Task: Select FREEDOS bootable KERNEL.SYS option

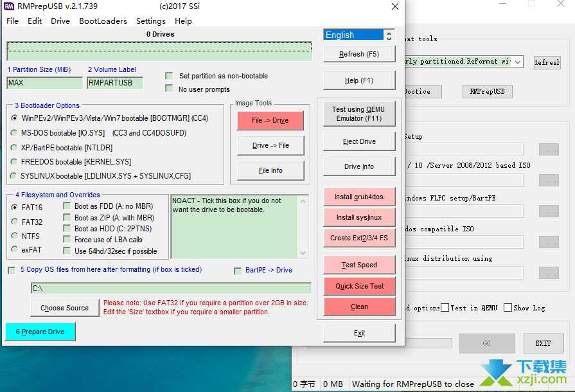Action: click(x=14, y=162)
